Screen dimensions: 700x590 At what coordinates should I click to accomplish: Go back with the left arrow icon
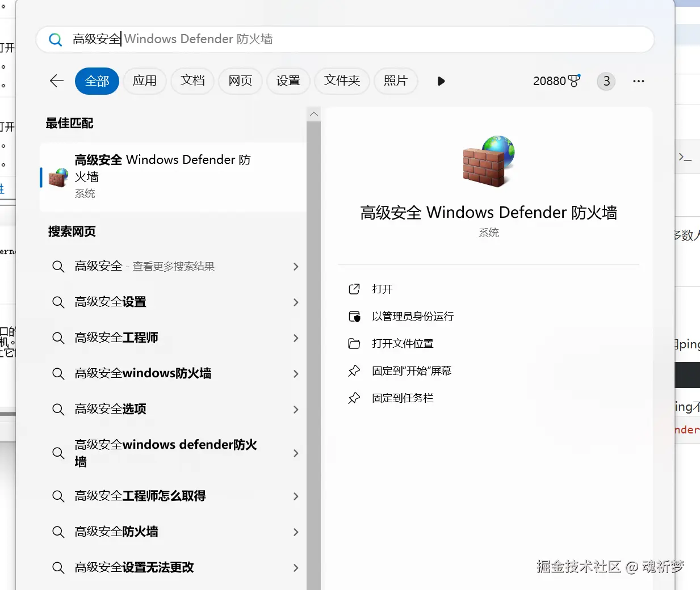pyautogui.click(x=57, y=81)
